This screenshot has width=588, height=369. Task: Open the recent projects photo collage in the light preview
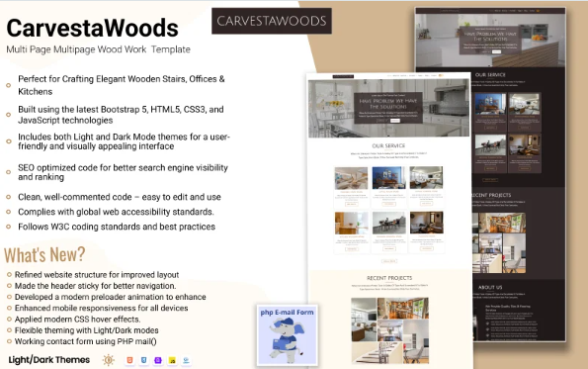pyautogui.click(x=390, y=330)
